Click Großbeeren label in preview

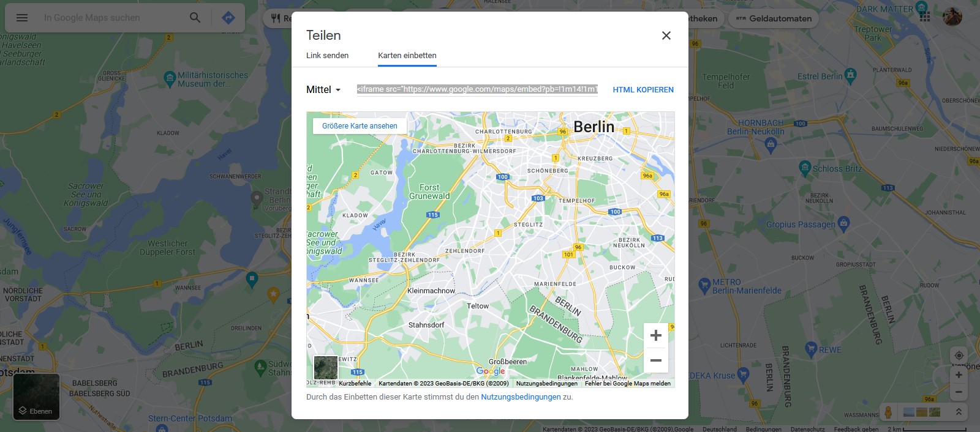pos(508,362)
